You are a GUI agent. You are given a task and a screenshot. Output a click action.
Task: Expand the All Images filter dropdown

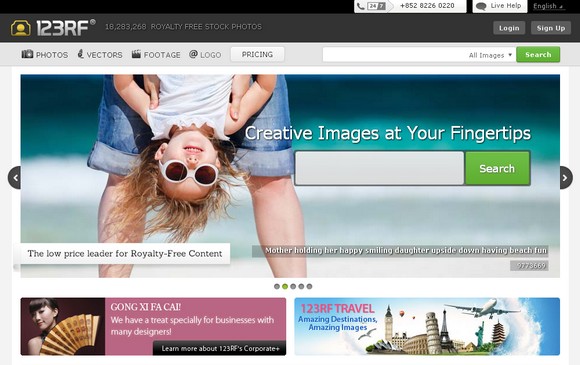pyautogui.click(x=490, y=55)
